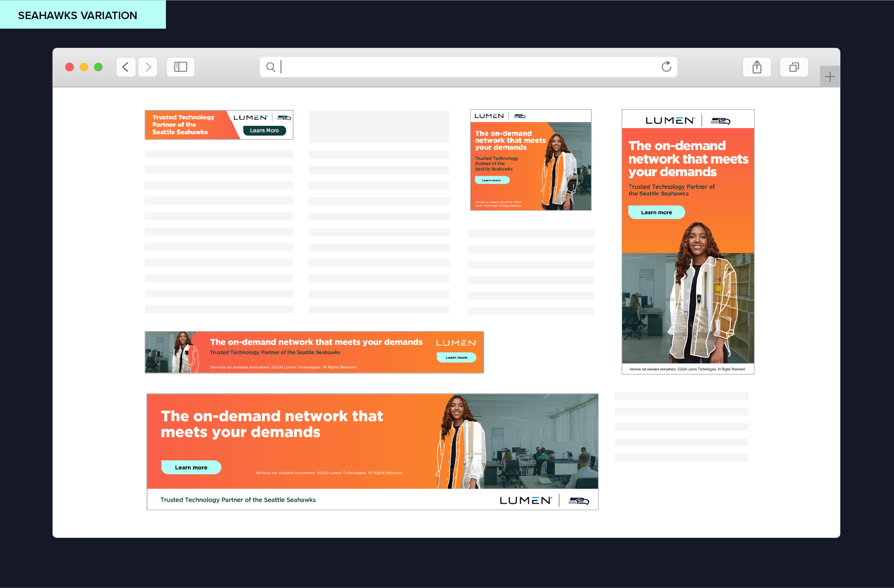Click Learn more in the thin leaderboard banner

[456, 357]
